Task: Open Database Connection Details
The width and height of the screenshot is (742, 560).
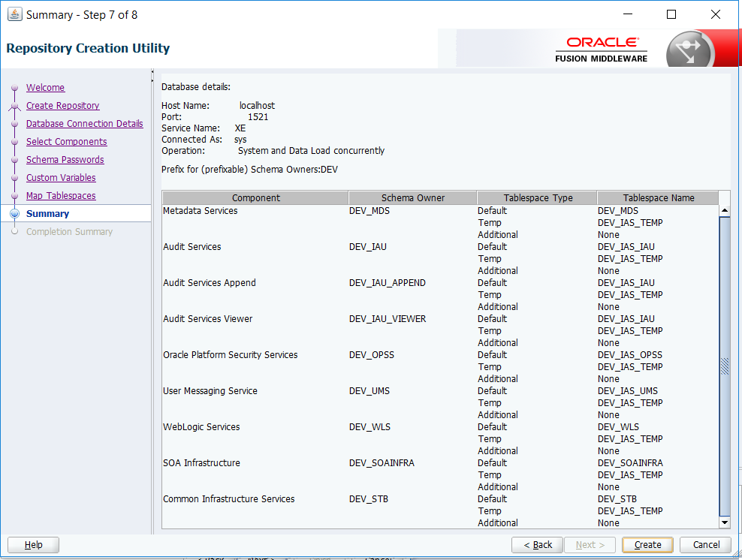Action: [84, 123]
